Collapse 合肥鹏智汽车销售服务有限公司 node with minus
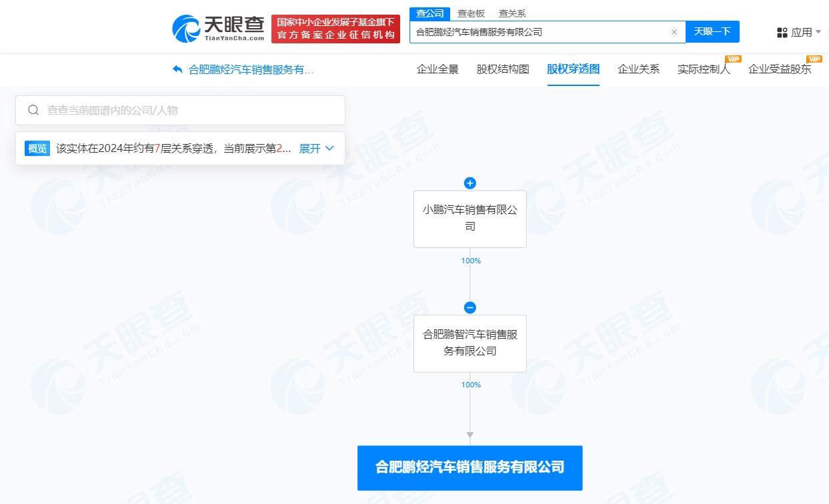This screenshot has width=829, height=504. 470,308
